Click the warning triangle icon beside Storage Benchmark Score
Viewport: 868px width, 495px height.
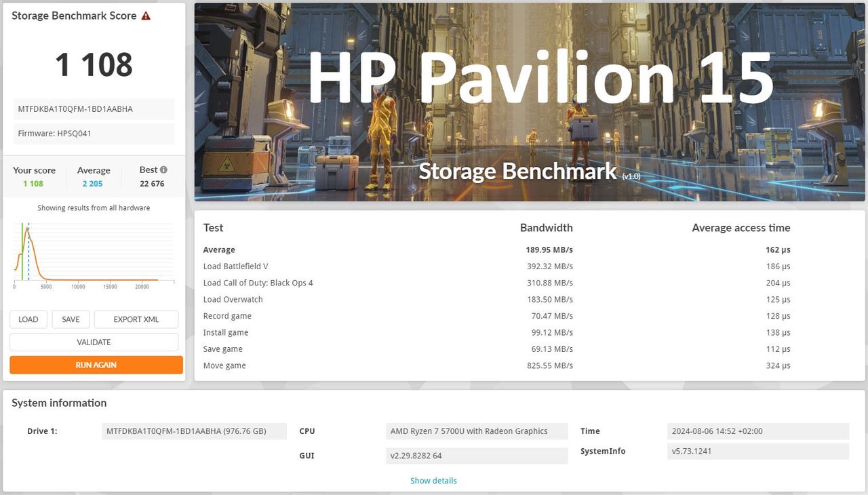(146, 16)
